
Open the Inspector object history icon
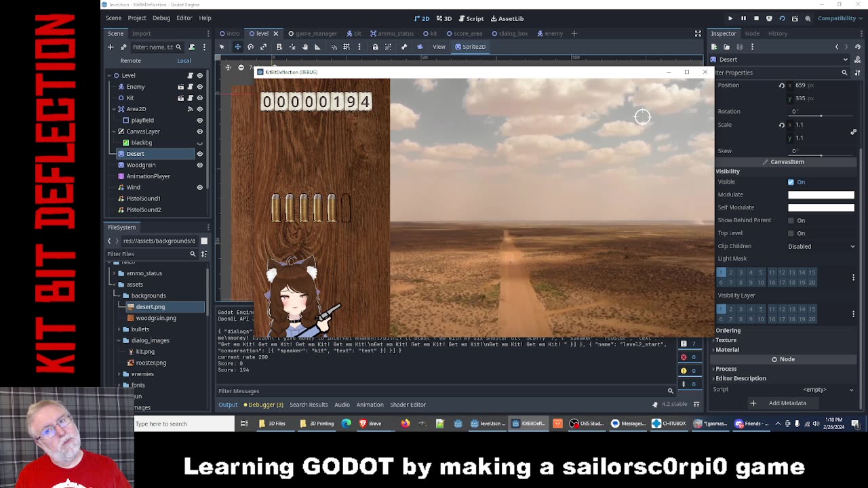pos(857,47)
